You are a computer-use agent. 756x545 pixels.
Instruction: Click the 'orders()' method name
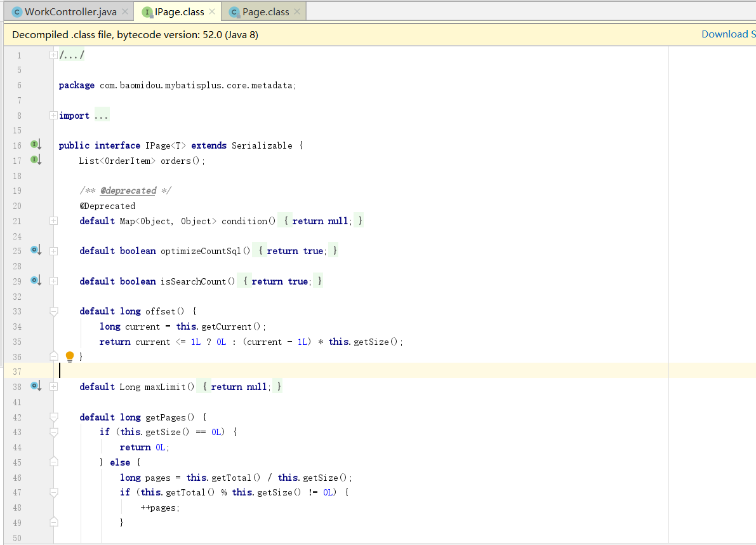pos(180,161)
